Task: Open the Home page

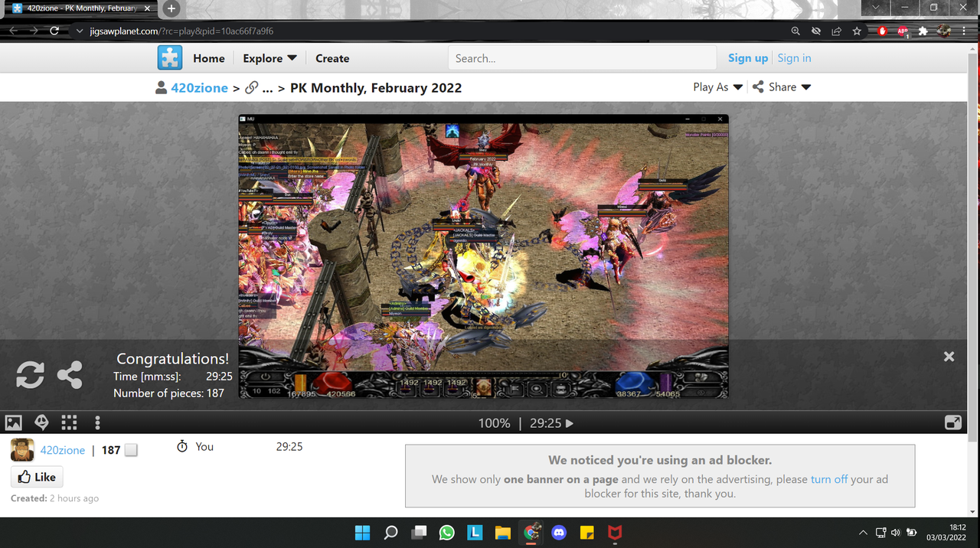Action: coord(209,58)
